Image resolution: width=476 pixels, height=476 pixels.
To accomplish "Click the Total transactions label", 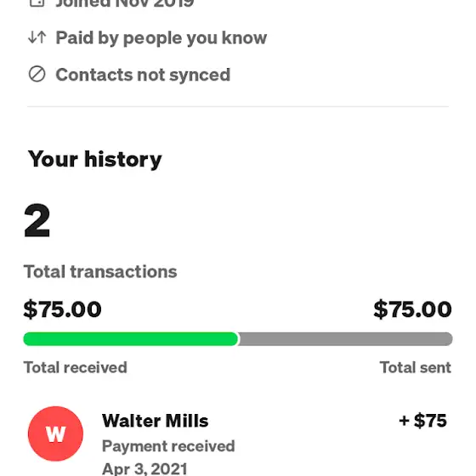I will coord(100,271).
